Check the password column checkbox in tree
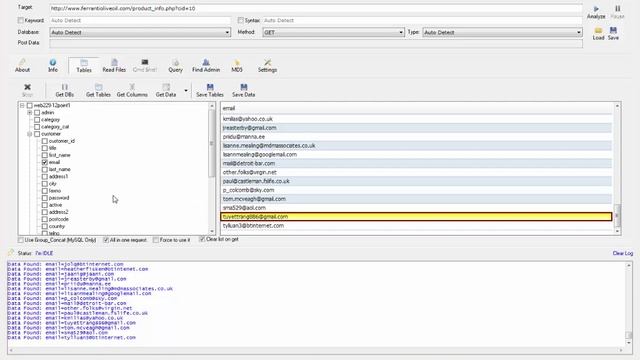The image size is (640, 360). 45,198
